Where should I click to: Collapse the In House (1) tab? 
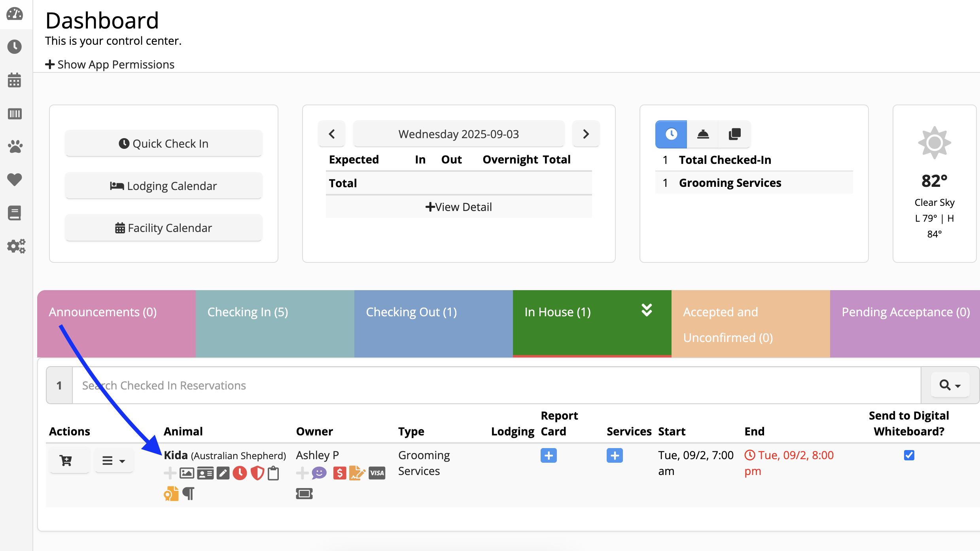(592, 323)
